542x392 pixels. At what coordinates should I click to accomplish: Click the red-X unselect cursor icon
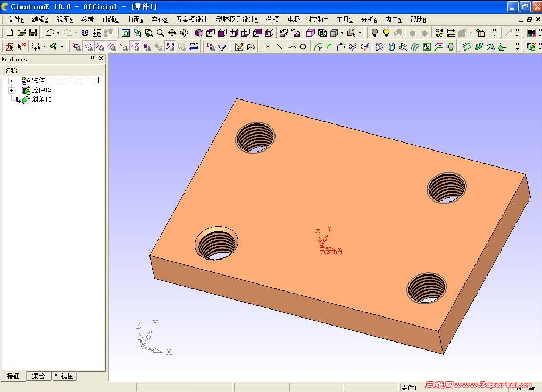coord(21,46)
